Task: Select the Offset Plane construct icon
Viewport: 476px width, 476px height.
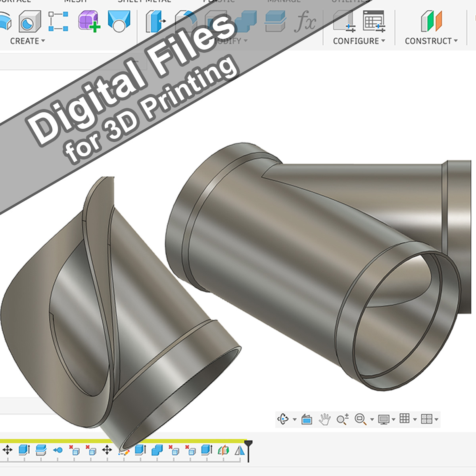Action: tap(431, 21)
